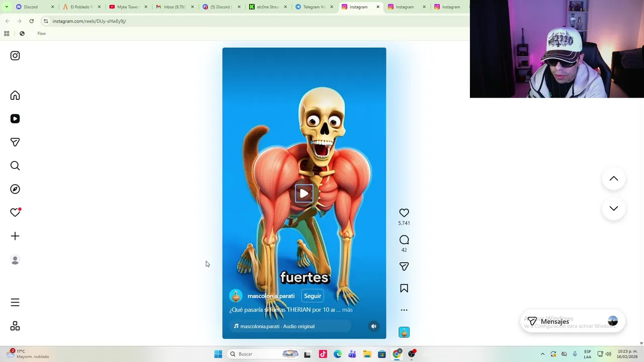Open the chrome tab search dropdown
644x362 pixels.
pos(7,7)
